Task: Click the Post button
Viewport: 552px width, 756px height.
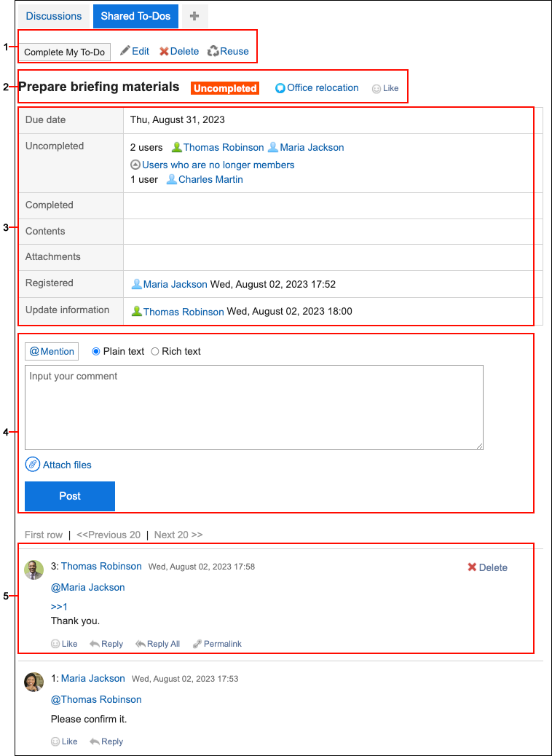Action: pyautogui.click(x=70, y=496)
